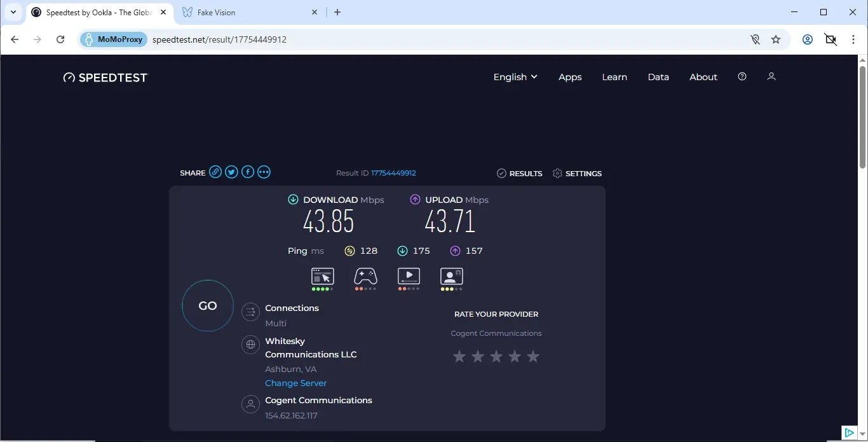This screenshot has height=442, width=868.
Task: Rate provider with the third star
Action: click(496, 356)
